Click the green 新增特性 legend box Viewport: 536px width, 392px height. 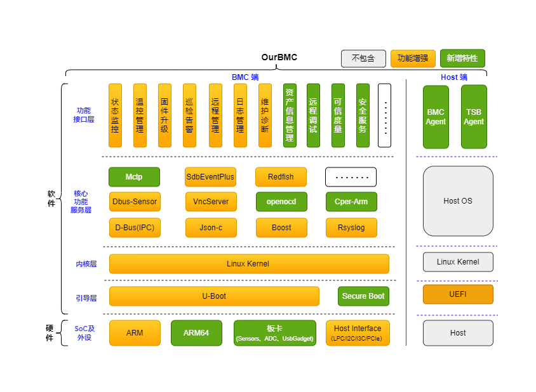[x=462, y=58]
